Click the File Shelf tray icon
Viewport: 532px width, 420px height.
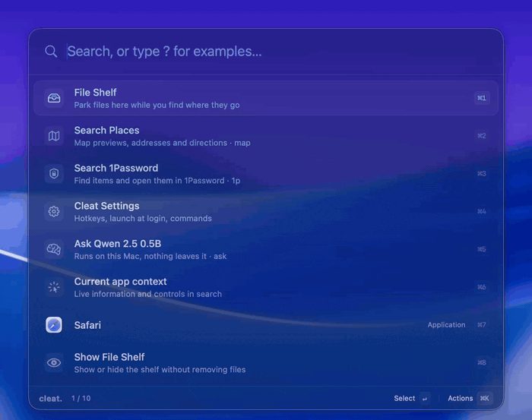click(x=54, y=98)
